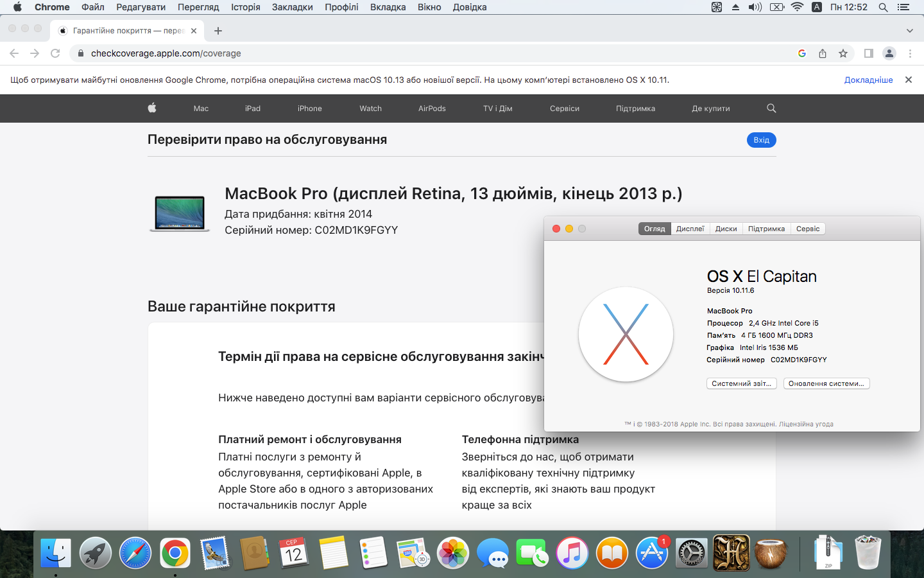This screenshot has width=924, height=578.
Task: Open Launchpad from the Dock
Action: click(x=96, y=553)
